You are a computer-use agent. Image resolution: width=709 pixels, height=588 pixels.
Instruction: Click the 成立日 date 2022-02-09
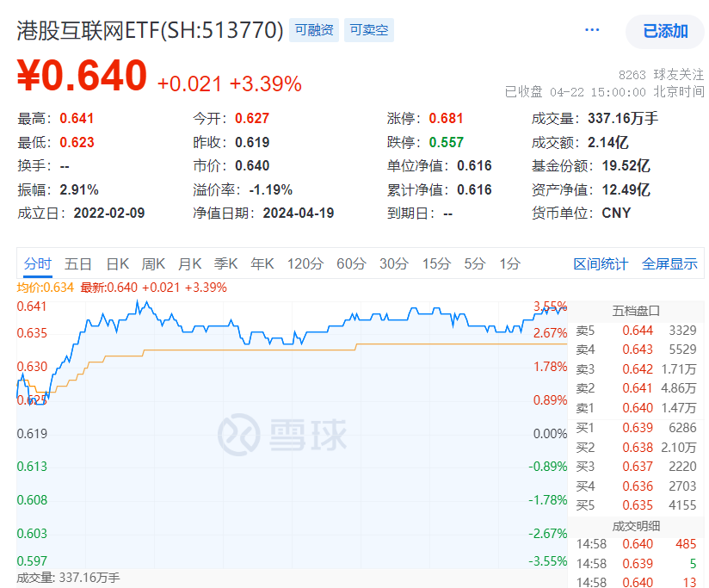(109, 213)
